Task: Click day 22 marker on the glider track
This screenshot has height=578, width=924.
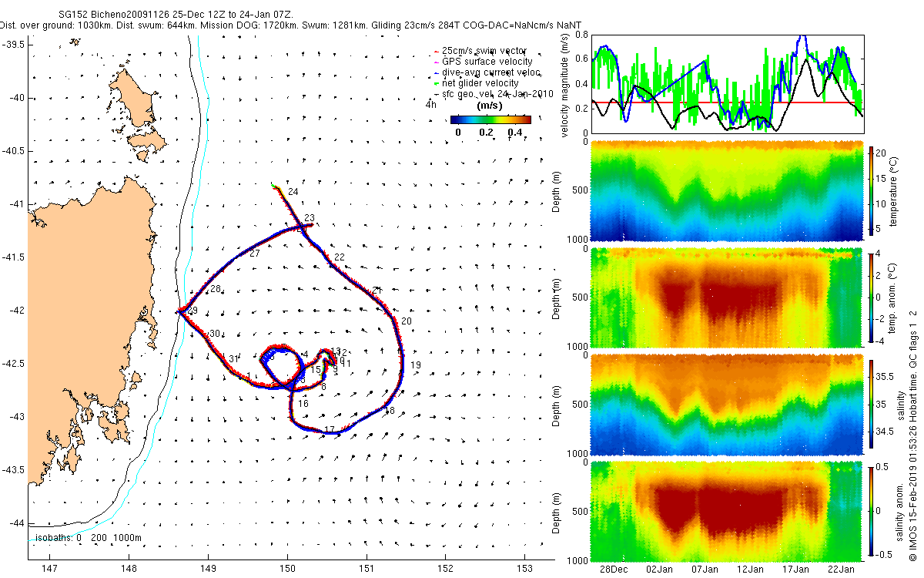Action: pyautogui.click(x=340, y=257)
